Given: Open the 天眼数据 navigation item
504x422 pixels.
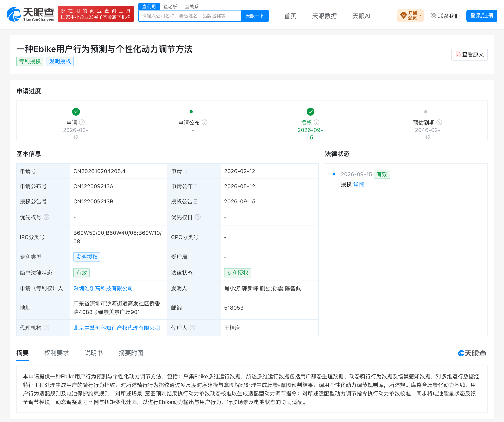Looking at the screenshot, I should pos(324,16).
